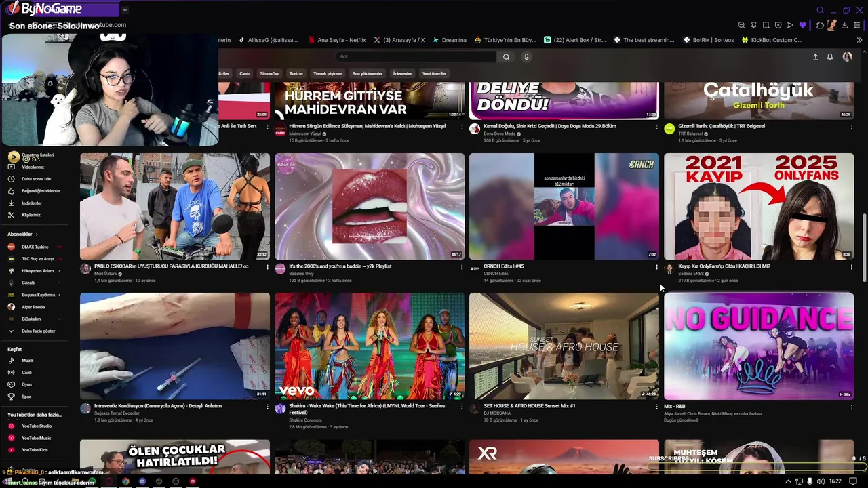Open the Ana Sayfa - Netflix bookmark

tap(336, 40)
